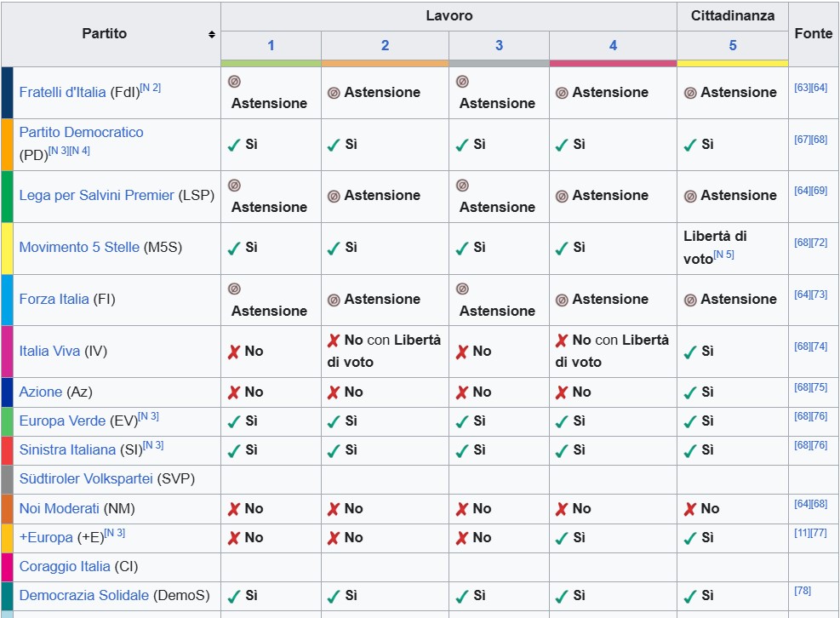The image size is (840, 618).
Task: Click the Lavoro column group header
Action: click(x=449, y=16)
